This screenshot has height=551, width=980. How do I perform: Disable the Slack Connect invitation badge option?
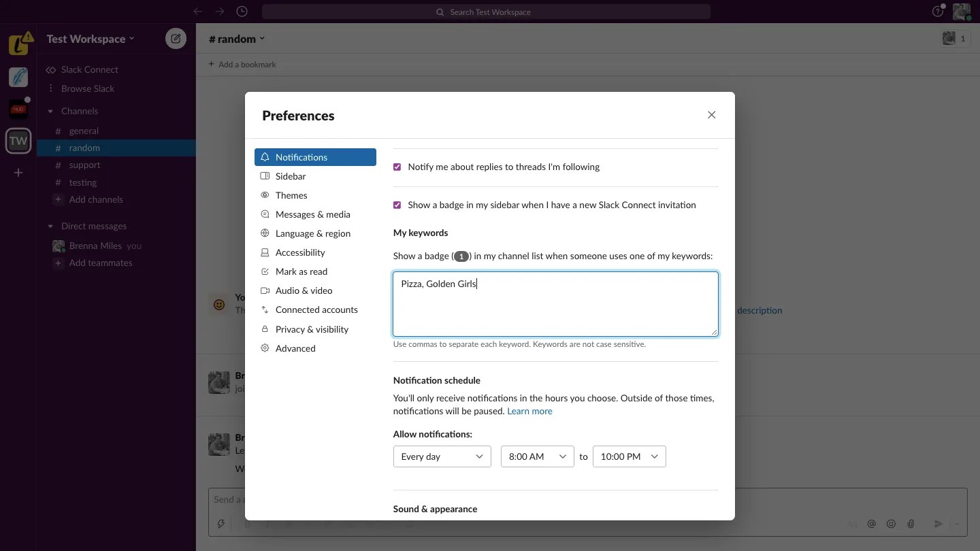click(x=397, y=205)
